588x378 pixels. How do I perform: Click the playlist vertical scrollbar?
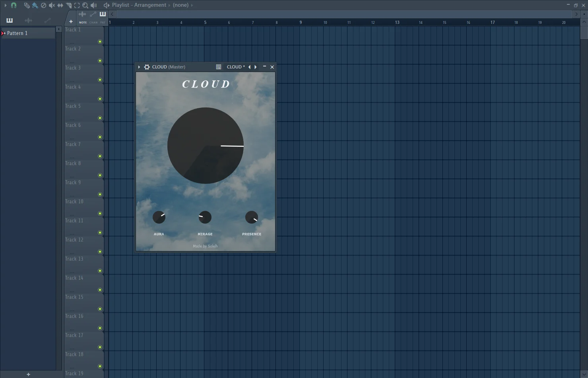[584, 33]
